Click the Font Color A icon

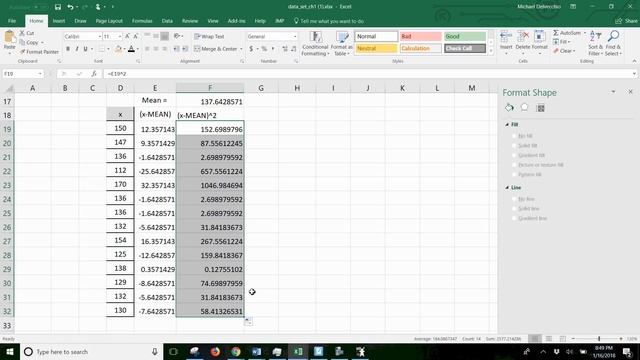click(131, 49)
